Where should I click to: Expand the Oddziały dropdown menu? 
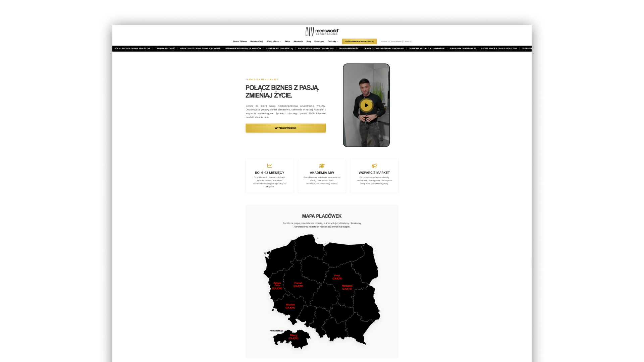[x=333, y=42]
